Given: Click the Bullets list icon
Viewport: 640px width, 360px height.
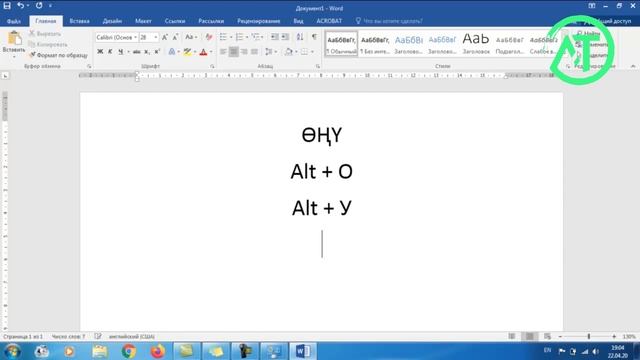Looking at the screenshot, I should (x=223, y=37).
